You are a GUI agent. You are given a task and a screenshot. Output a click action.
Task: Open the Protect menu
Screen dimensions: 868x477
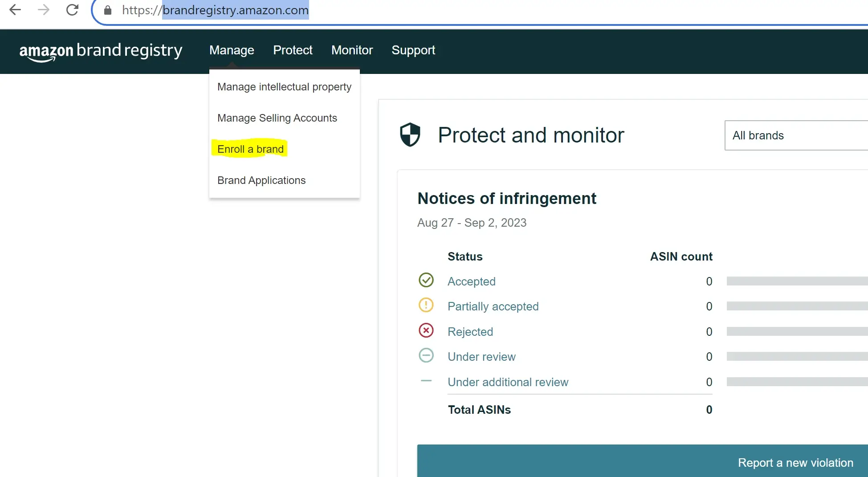pyautogui.click(x=293, y=50)
